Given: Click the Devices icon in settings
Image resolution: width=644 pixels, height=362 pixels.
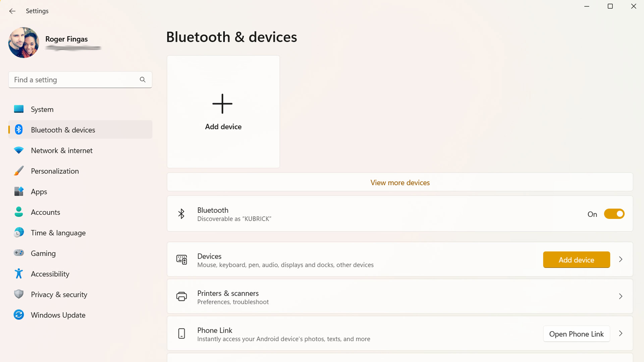Looking at the screenshot, I should 181,259.
